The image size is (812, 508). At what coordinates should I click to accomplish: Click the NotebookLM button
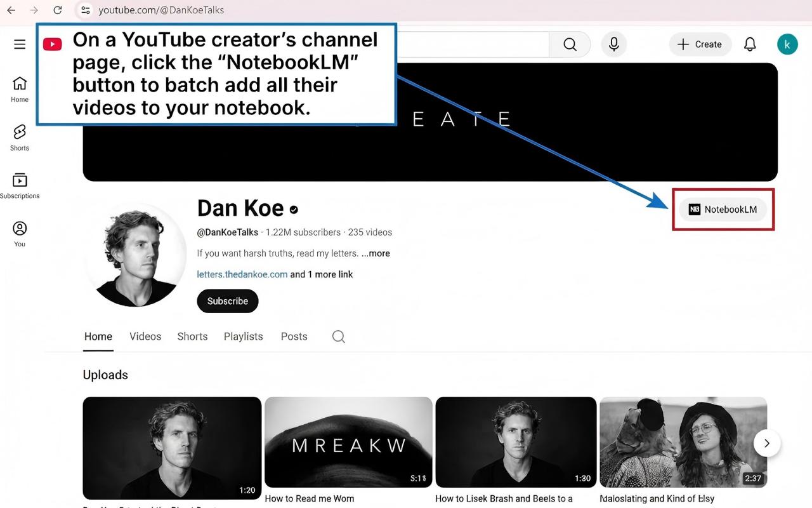point(723,210)
